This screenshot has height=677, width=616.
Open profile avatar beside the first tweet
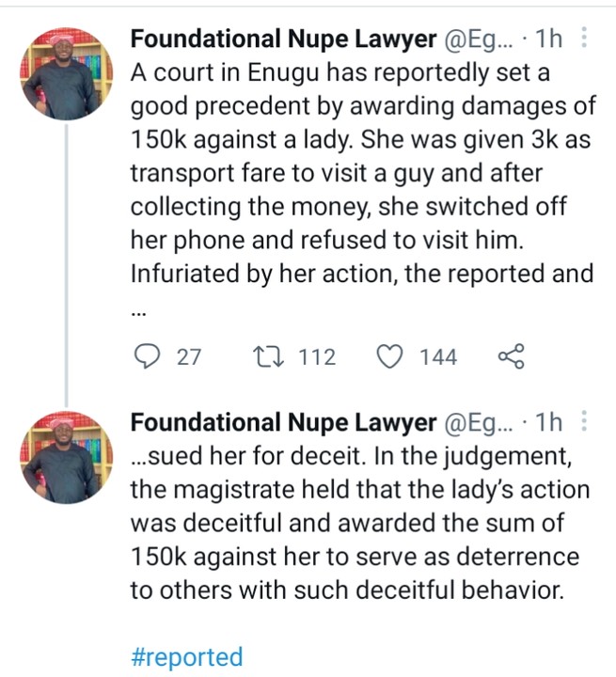click(x=65, y=72)
